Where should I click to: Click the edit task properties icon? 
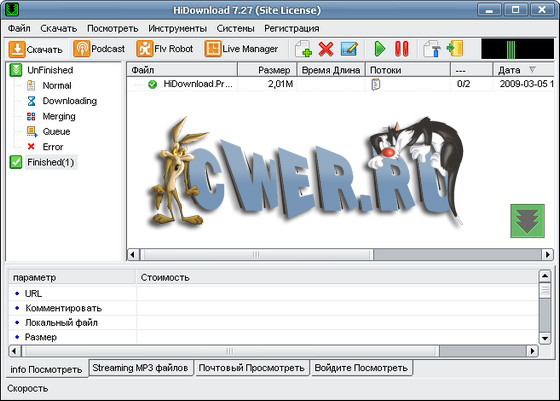(349, 49)
